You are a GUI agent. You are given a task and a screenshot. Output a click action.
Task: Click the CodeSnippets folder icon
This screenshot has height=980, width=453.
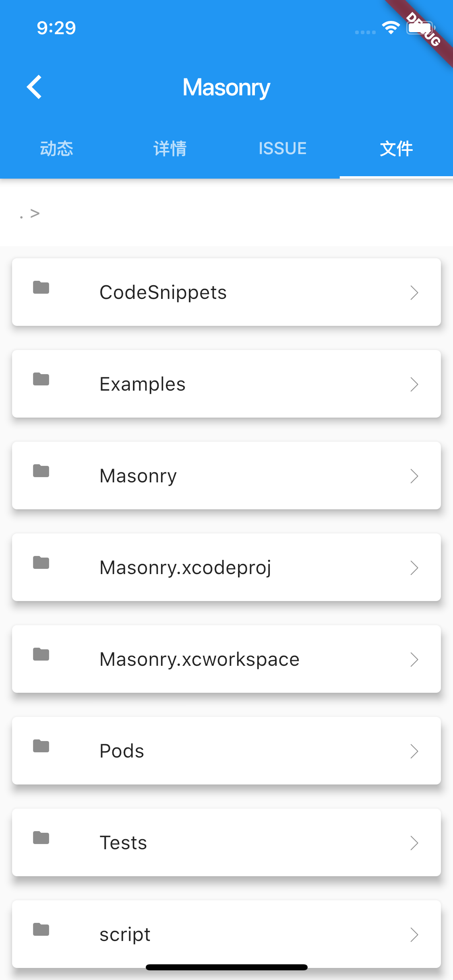[41, 288]
